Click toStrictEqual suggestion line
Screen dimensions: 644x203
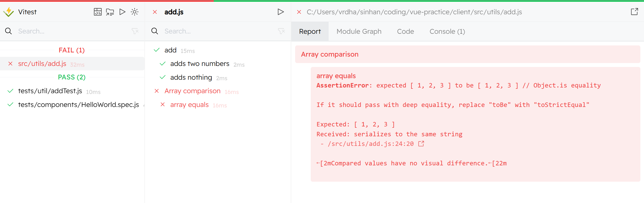453,105
